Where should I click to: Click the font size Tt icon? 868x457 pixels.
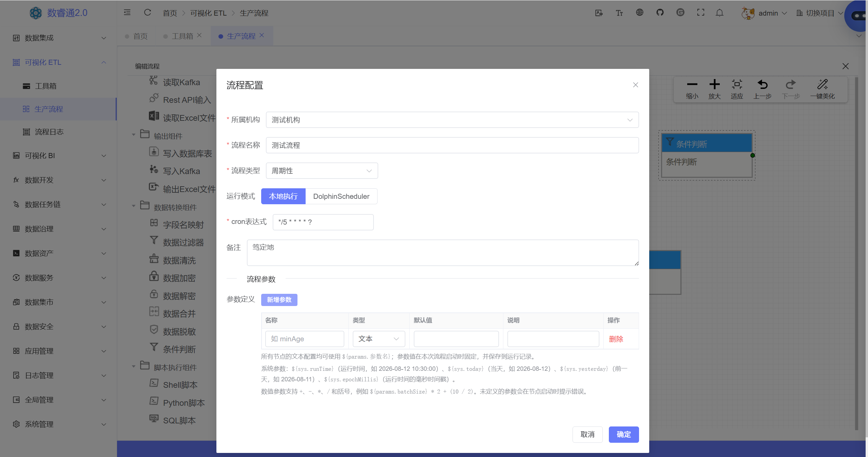[619, 13]
